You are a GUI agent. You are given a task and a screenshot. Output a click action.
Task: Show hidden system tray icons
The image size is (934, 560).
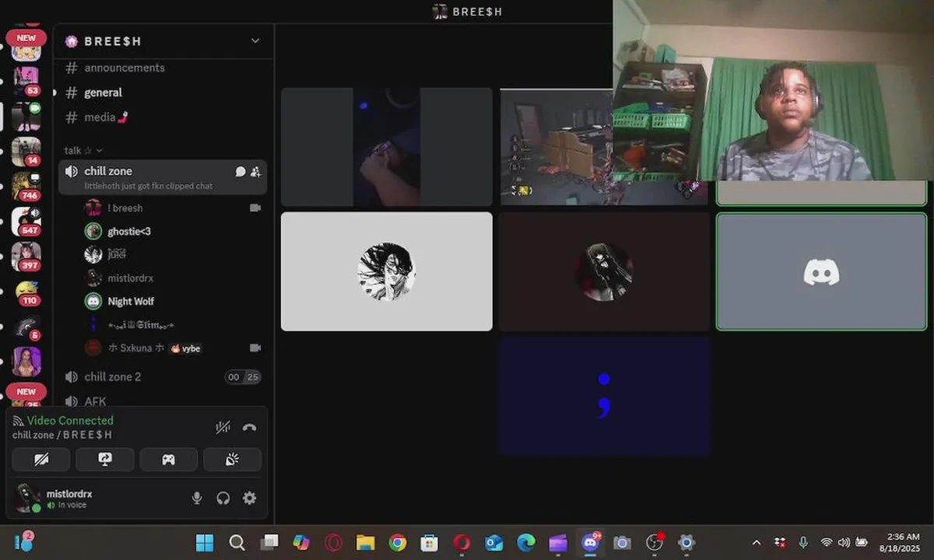click(757, 543)
